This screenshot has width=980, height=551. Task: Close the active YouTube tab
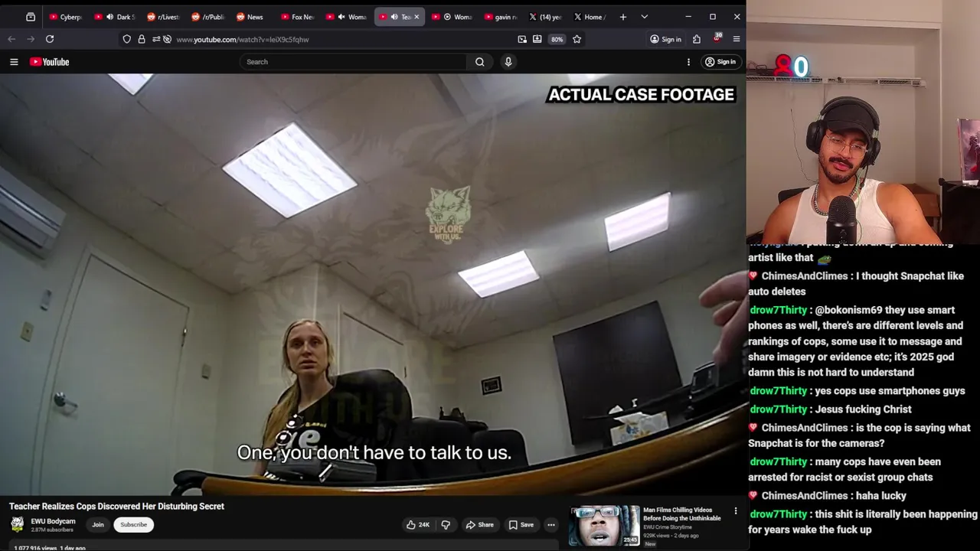coord(416,17)
